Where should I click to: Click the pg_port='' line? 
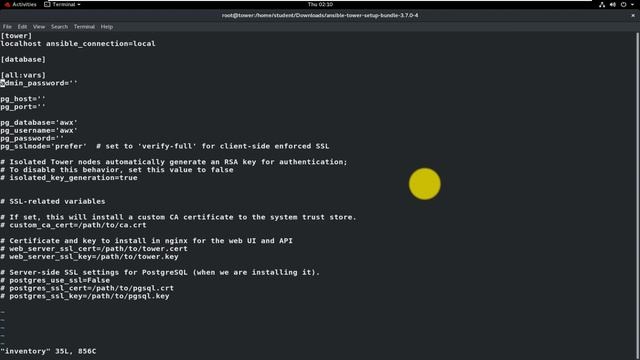(x=23, y=107)
